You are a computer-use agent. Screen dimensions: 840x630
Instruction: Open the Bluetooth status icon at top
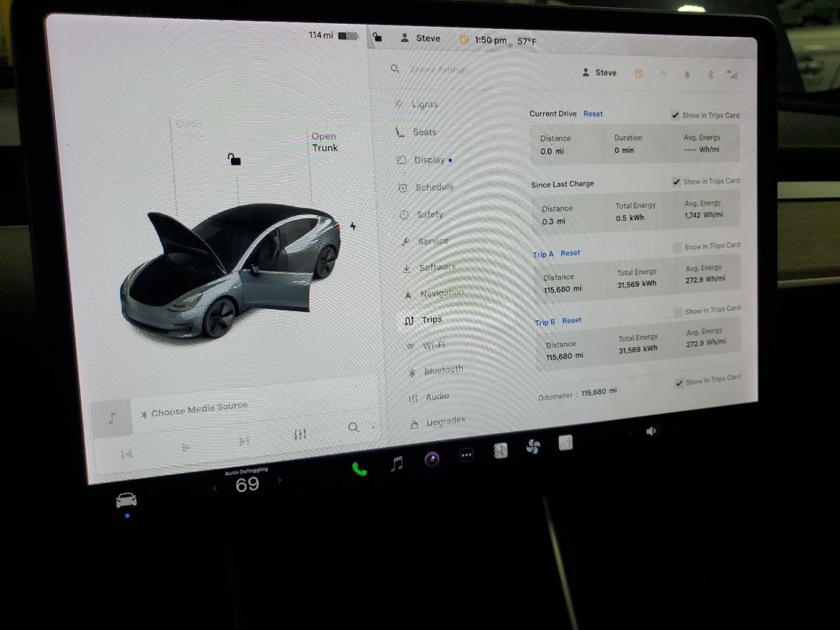[x=710, y=74]
